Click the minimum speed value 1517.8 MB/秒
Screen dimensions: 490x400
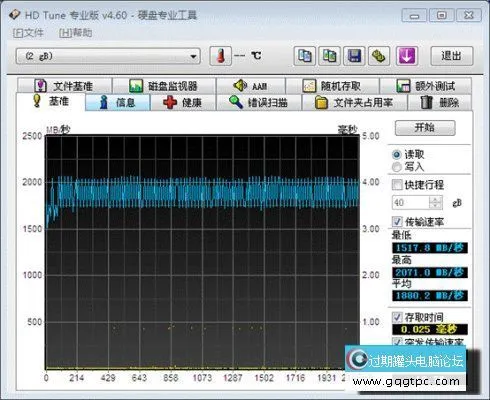(430, 248)
